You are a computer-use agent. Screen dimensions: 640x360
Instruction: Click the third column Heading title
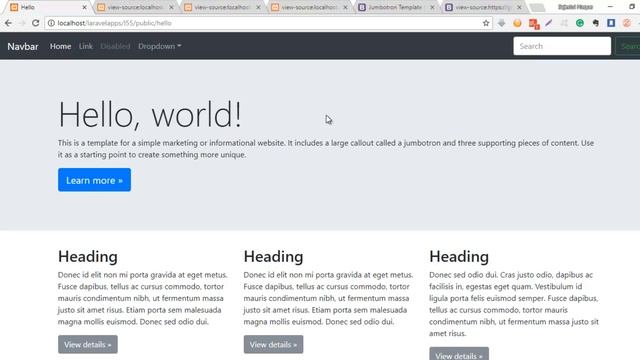[459, 257]
